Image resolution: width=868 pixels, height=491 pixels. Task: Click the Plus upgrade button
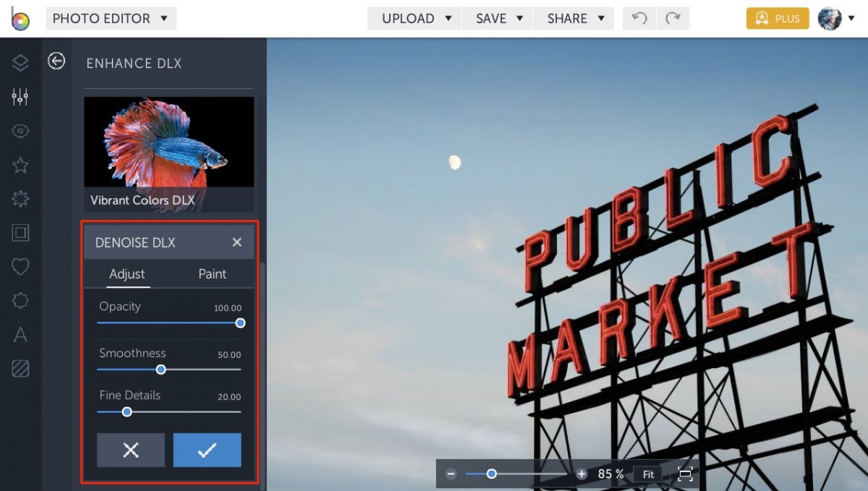778,19
